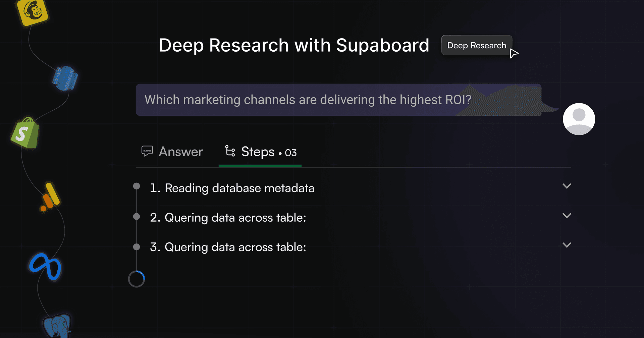Click the blue BigQuery hexagon icon
This screenshot has width=644, height=338.
[65, 78]
